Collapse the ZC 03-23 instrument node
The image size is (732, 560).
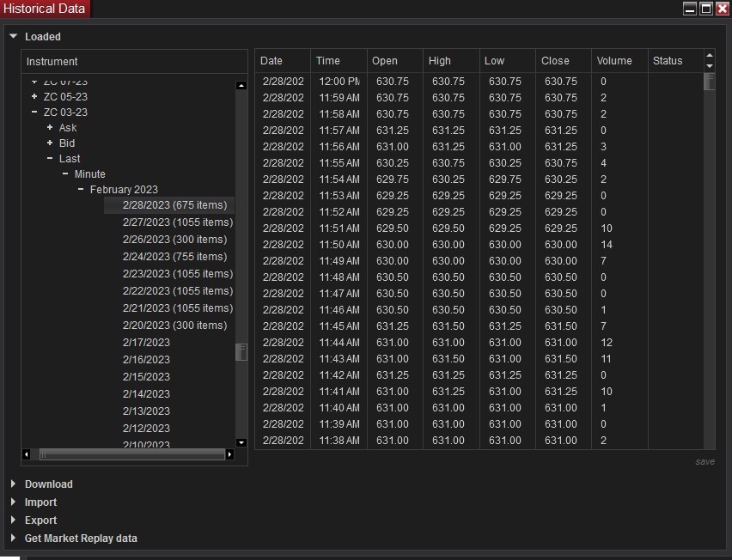(34, 112)
